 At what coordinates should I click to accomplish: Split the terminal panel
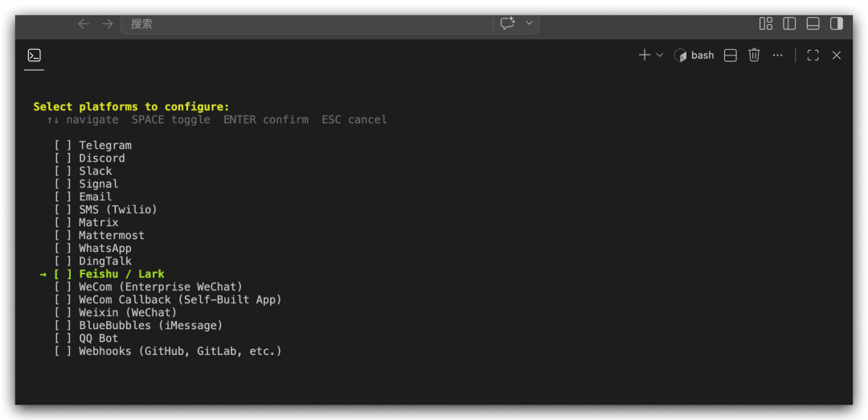pyautogui.click(x=730, y=56)
